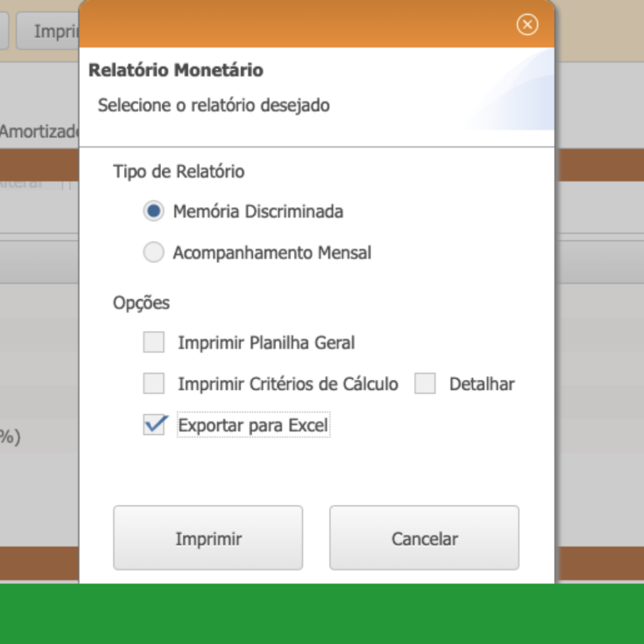Image resolution: width=644 pixels, height=644 pixels.
Task: Choose the Acompanhamento Mensal report type
Action: pos(153,253)
